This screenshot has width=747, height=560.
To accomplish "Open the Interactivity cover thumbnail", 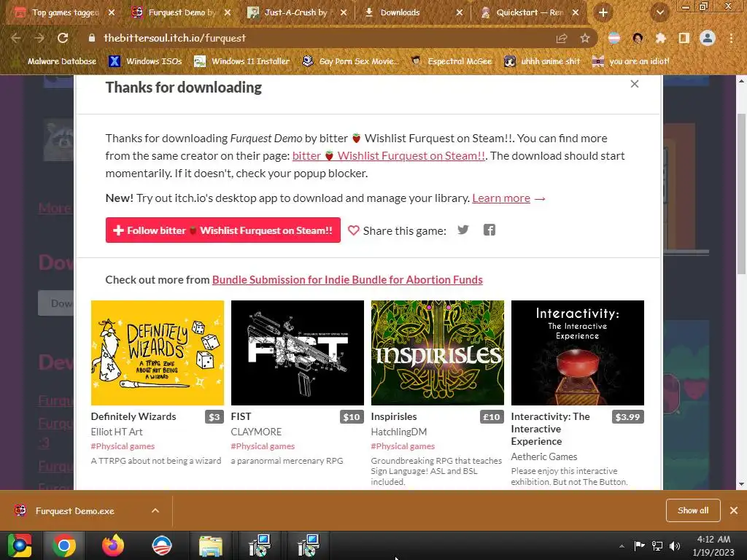I will [578, 353].
